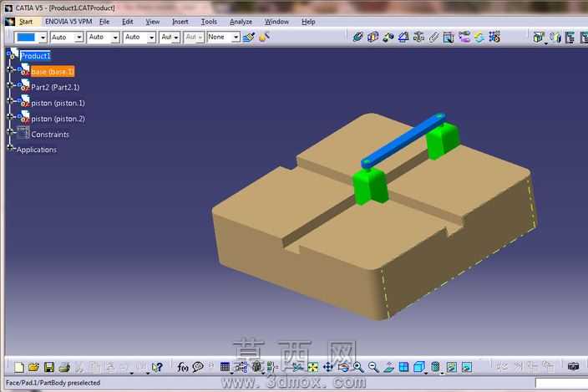
Task: Click the Zoom Out magnifier icon
Action: (373, 367)
